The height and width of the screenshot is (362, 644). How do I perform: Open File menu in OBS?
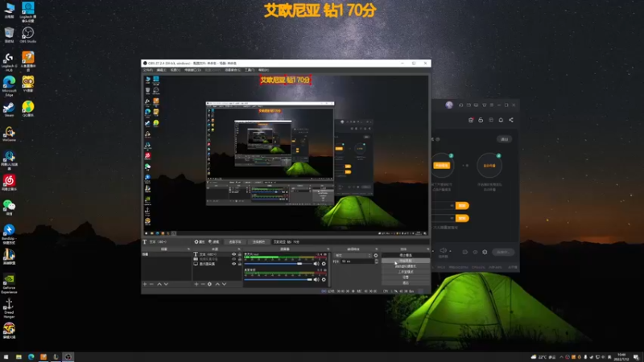[x=147, y=70]
